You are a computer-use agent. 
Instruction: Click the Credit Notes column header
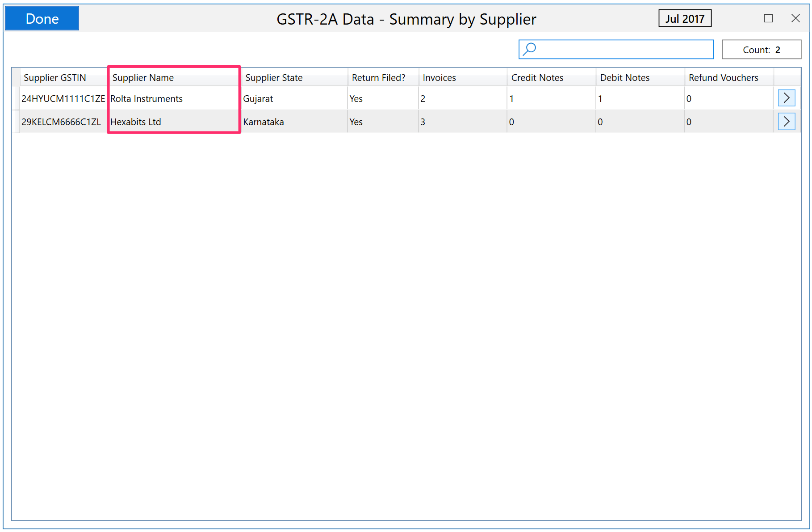coord(537,78)
